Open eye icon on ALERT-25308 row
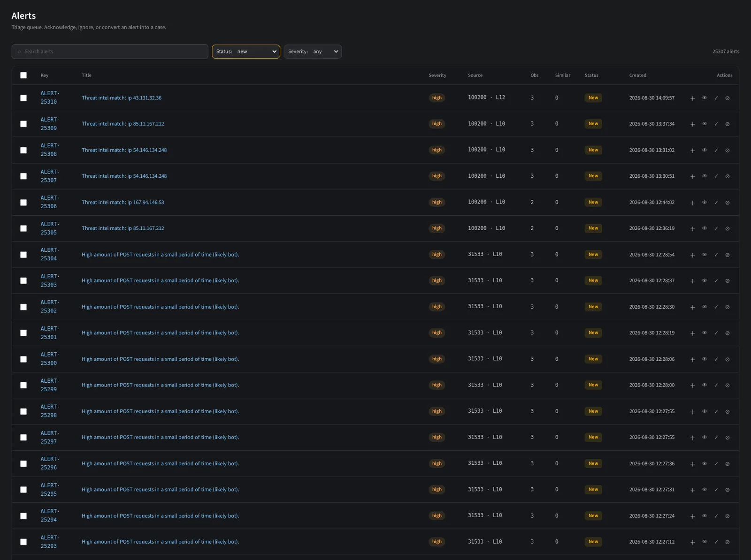The height and width of the screenshot is (560, 751). [x=705, y=151]
